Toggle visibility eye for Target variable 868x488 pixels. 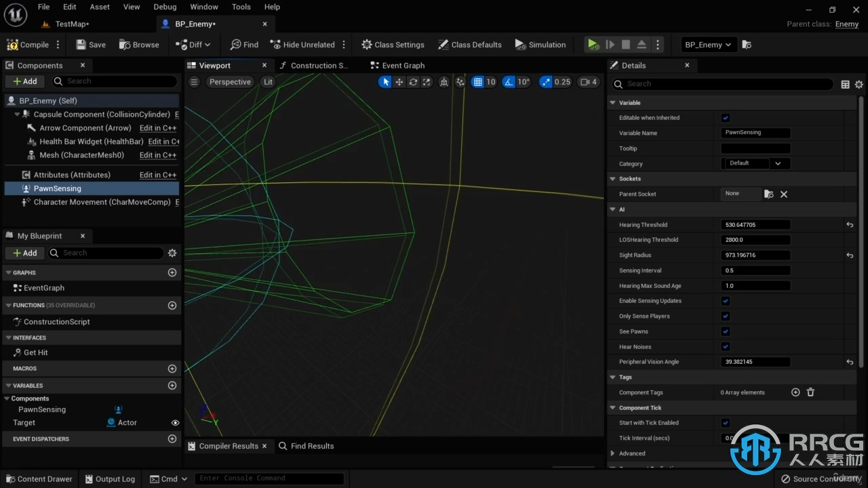(x=175, y=423)
